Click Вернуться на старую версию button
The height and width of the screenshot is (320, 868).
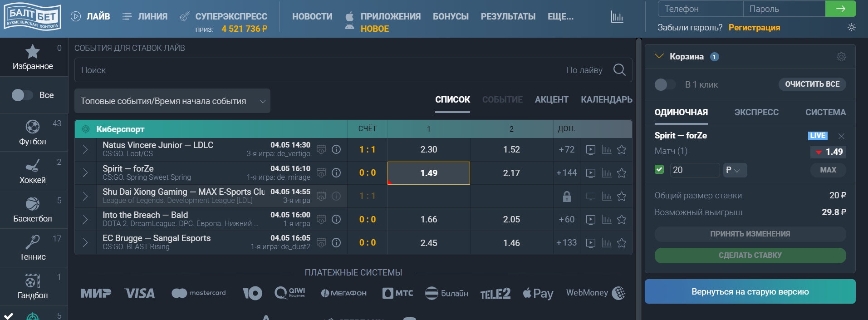click(x=750, y=291)
